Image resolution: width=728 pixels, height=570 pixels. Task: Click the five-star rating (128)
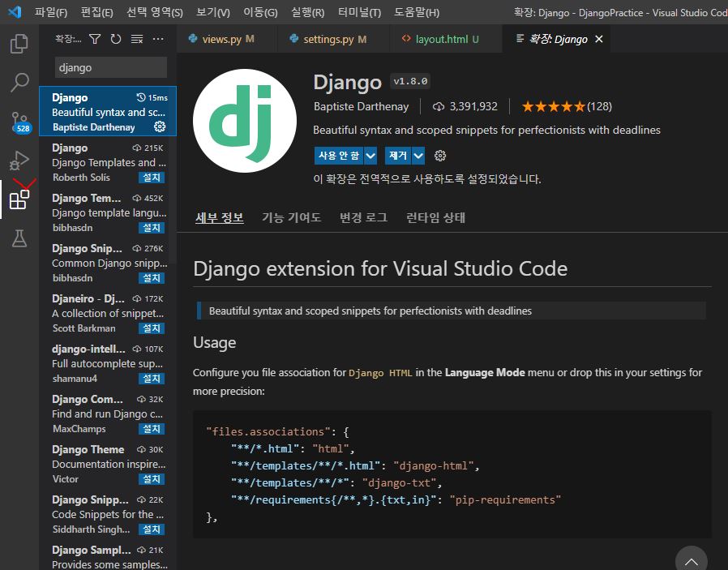click(567, 107)
